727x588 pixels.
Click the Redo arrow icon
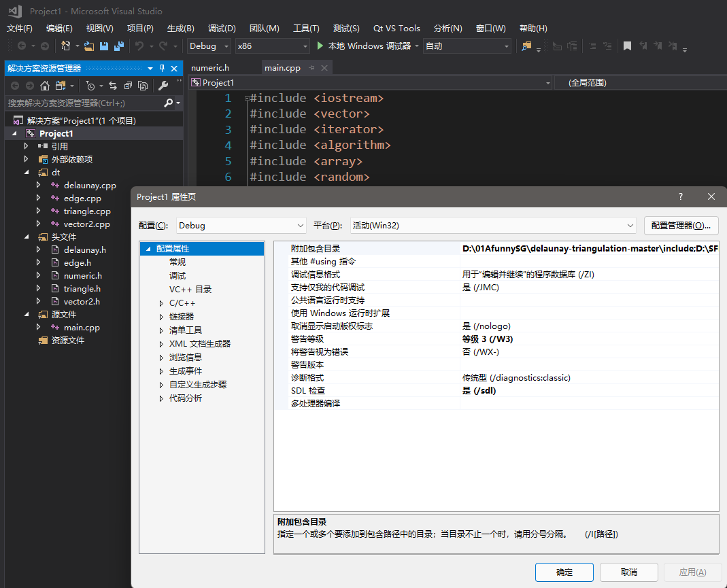[163, 46]
